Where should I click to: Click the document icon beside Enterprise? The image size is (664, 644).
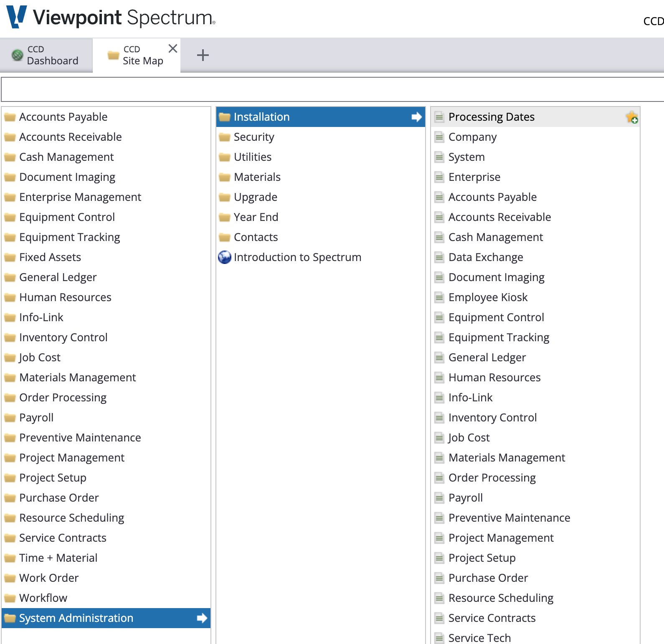coord(439,177)
